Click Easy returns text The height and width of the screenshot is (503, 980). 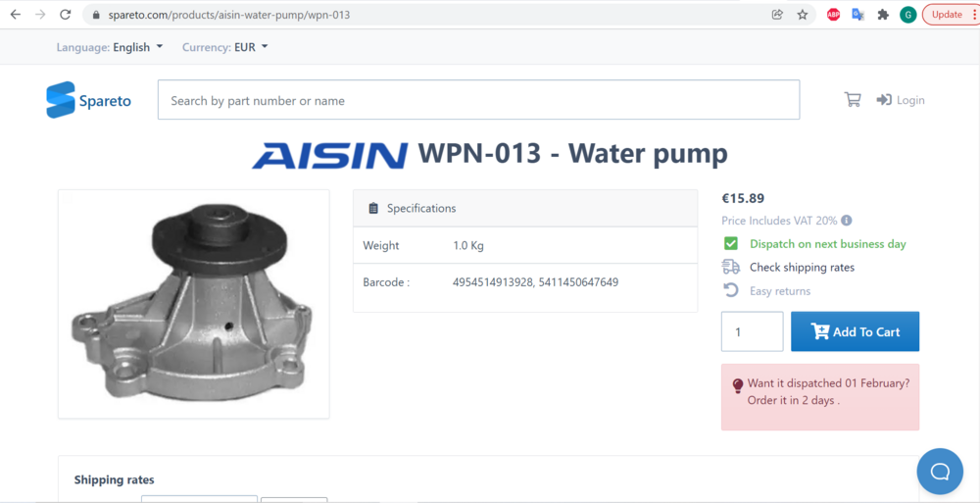click(780, 291)
